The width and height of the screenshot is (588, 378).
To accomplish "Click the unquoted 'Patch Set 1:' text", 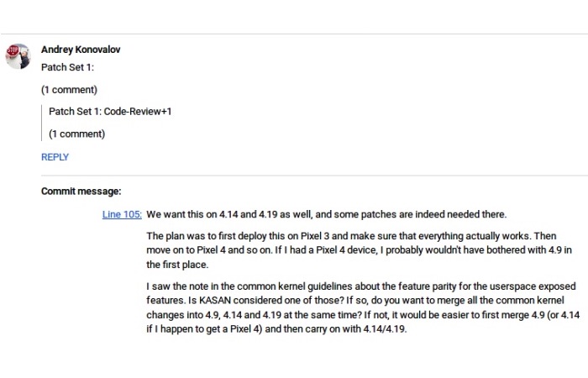I will [x=67, y=67].
